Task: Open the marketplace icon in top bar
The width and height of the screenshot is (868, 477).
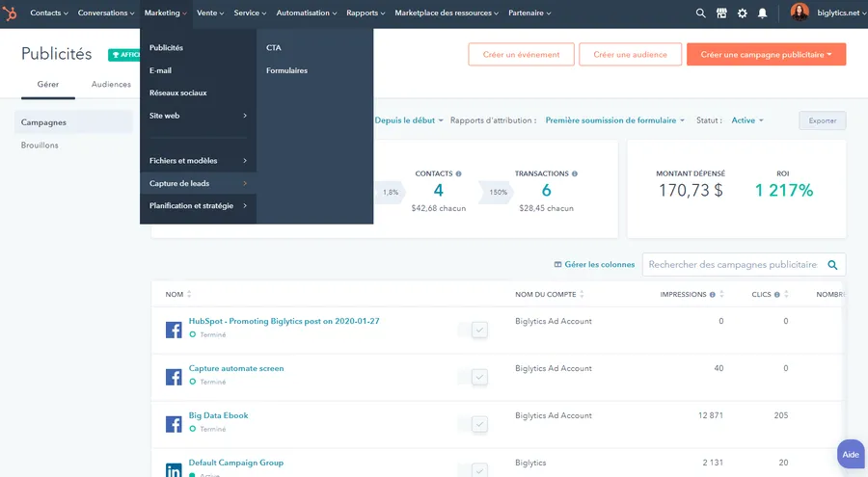Action: pyautogui.click(x=721, y=13)
